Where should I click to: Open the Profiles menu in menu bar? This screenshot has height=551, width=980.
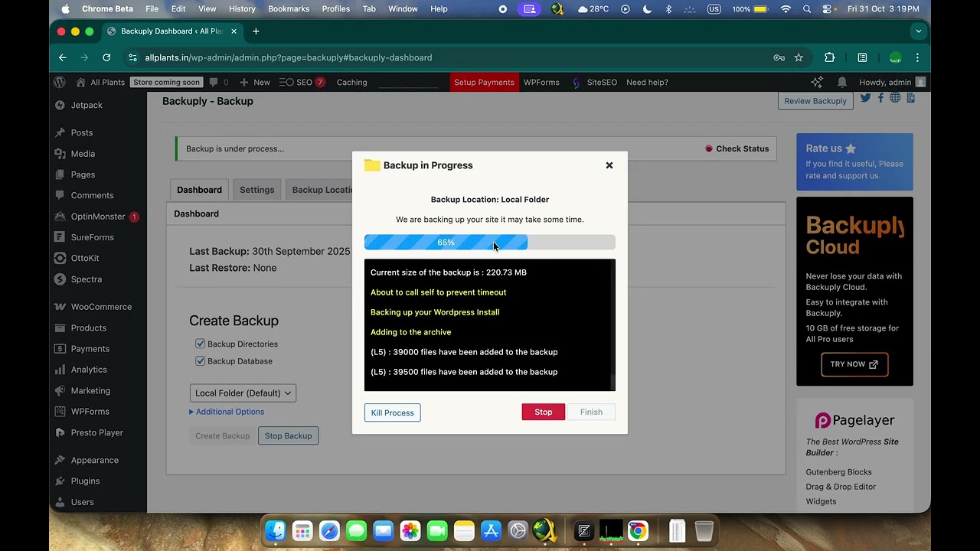(x=335, y=8)
